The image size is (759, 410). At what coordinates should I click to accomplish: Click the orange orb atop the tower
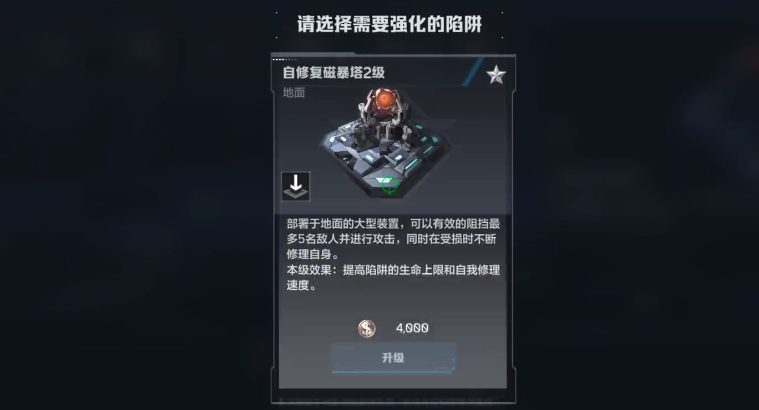point(384,99)
